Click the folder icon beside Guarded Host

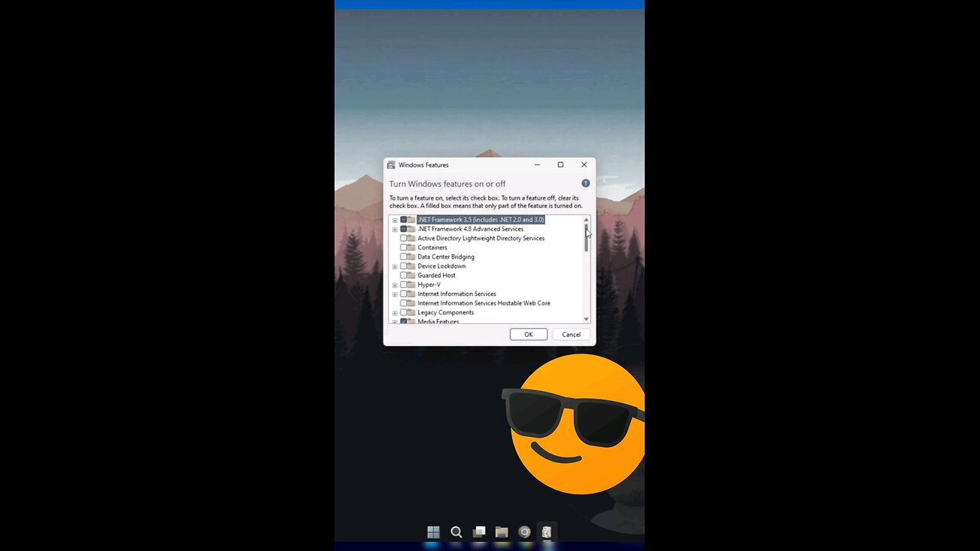click(x=412, y=275)
